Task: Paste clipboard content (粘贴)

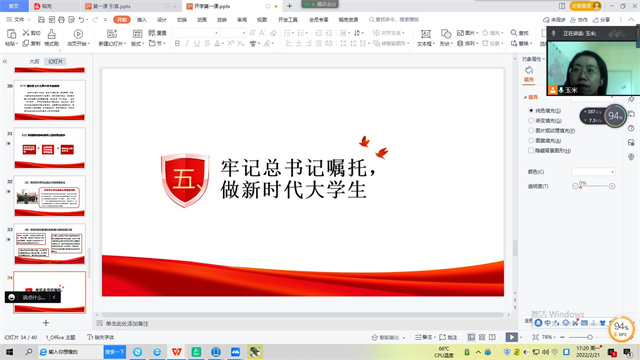Action: tap(11, 38)
